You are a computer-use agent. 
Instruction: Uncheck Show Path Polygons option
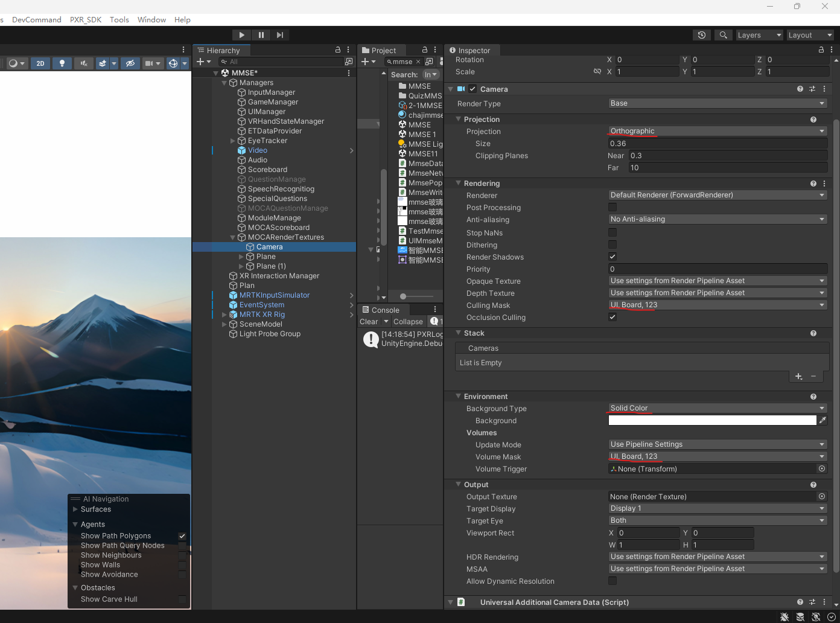[182, 536]
